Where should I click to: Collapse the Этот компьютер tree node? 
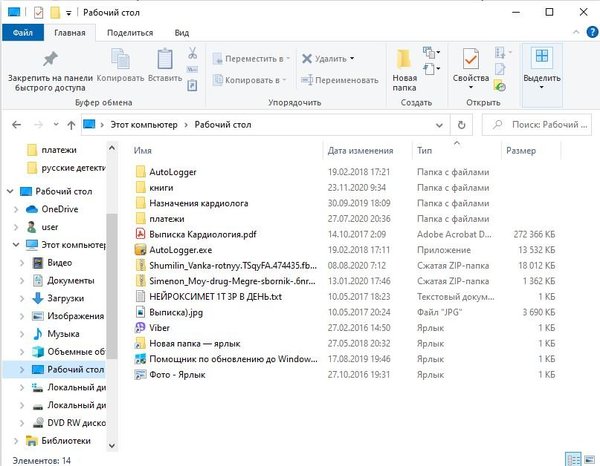(13, 245)
